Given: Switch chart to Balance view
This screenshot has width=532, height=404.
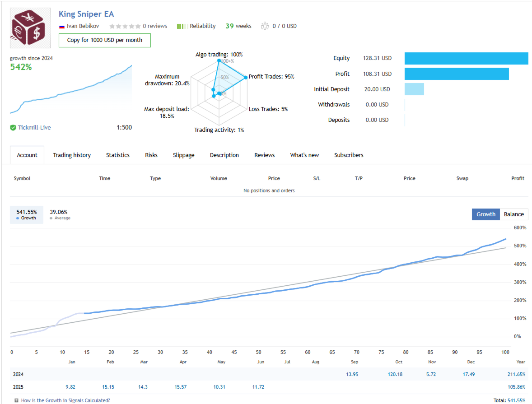Looking at the screenshot, I should click(514, 214).
